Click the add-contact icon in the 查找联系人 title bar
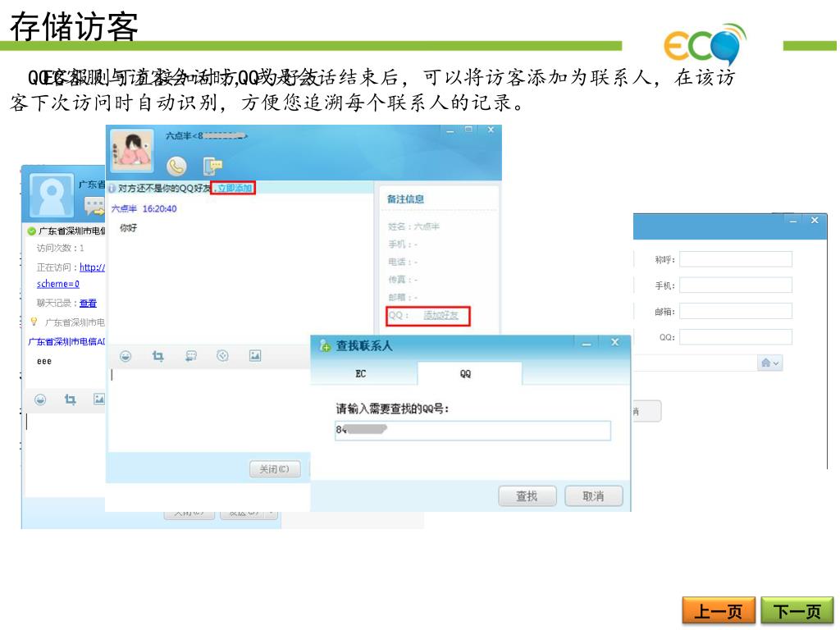This screenshot has width=840, height=630. (x=325, y=345)
